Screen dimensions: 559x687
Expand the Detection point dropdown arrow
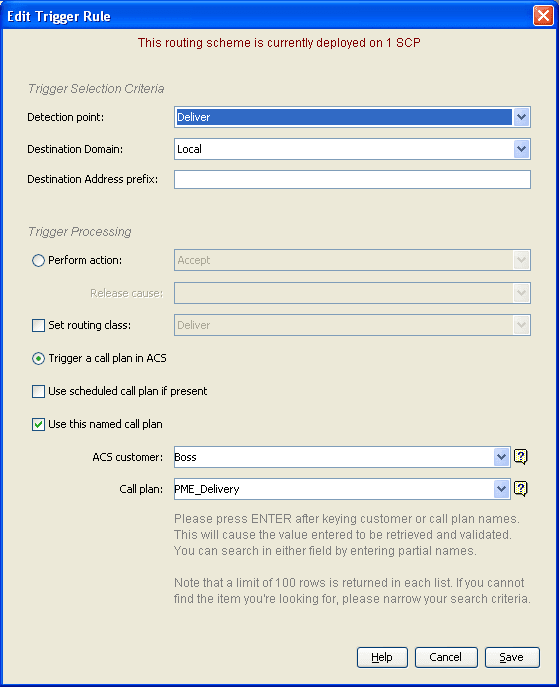(521, 117)
